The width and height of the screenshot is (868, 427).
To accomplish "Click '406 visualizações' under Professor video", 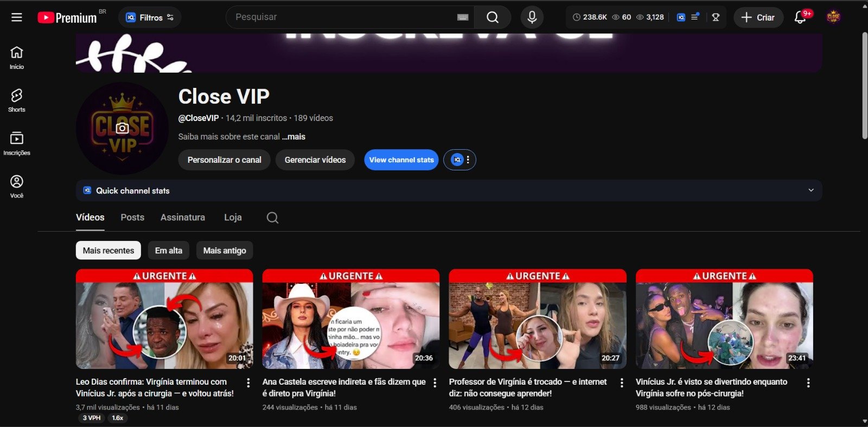I will pyautogui.click(x=477, y=407).
